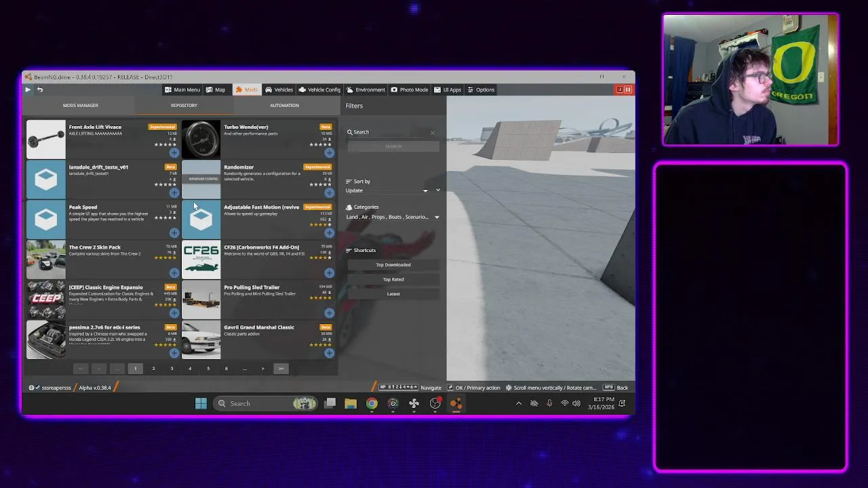868x488 pixels.
Task: Click the back arrow icon in top bar
Action: (40, 89)
